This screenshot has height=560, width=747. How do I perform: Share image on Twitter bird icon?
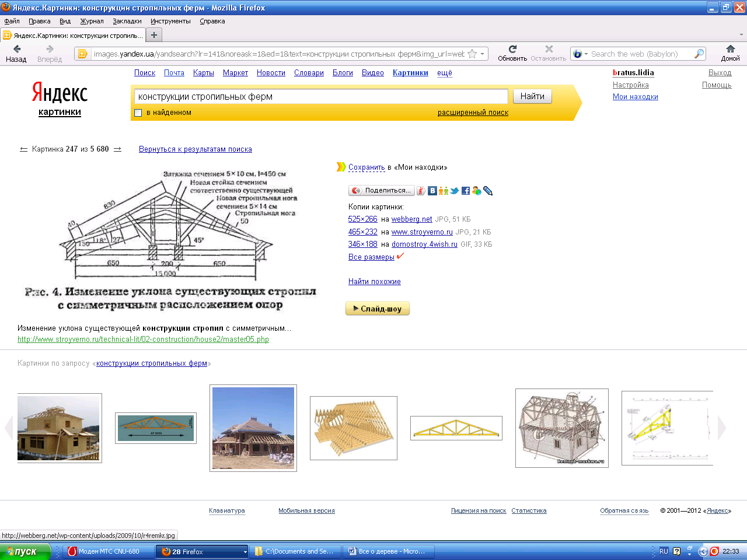coord(454,191)
